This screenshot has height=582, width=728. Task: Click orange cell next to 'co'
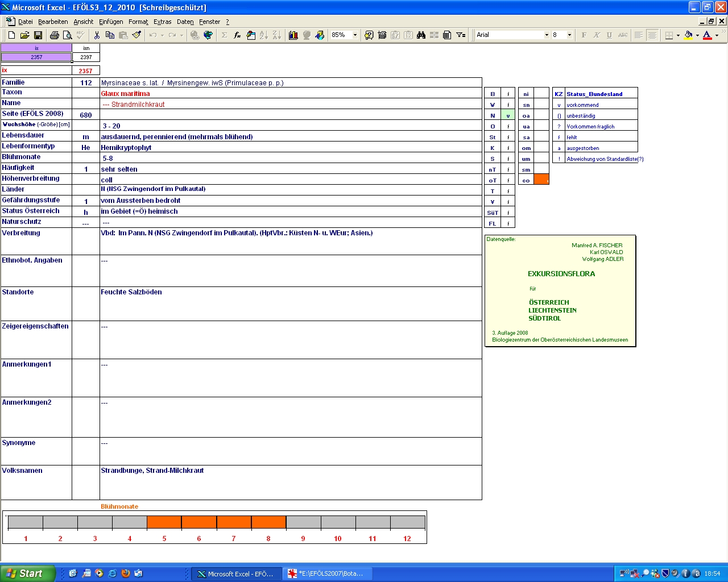click(541, 180)
